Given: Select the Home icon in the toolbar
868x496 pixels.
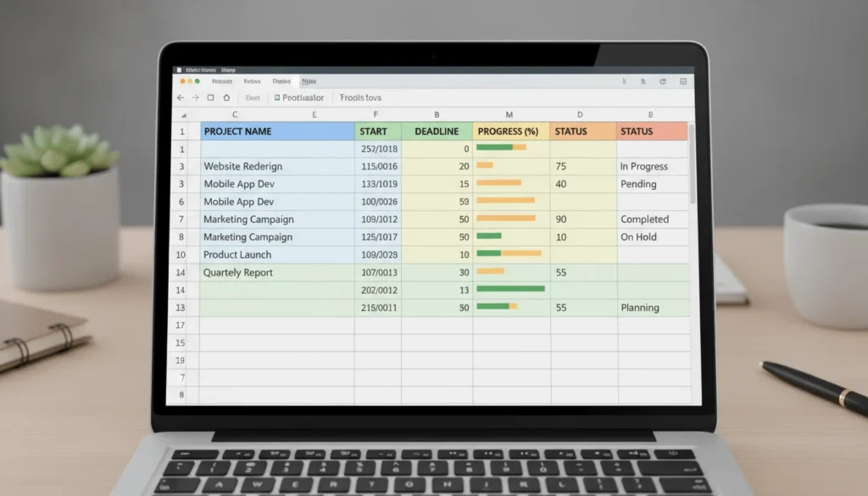Looking at the screenshot, I should [225, 98].
